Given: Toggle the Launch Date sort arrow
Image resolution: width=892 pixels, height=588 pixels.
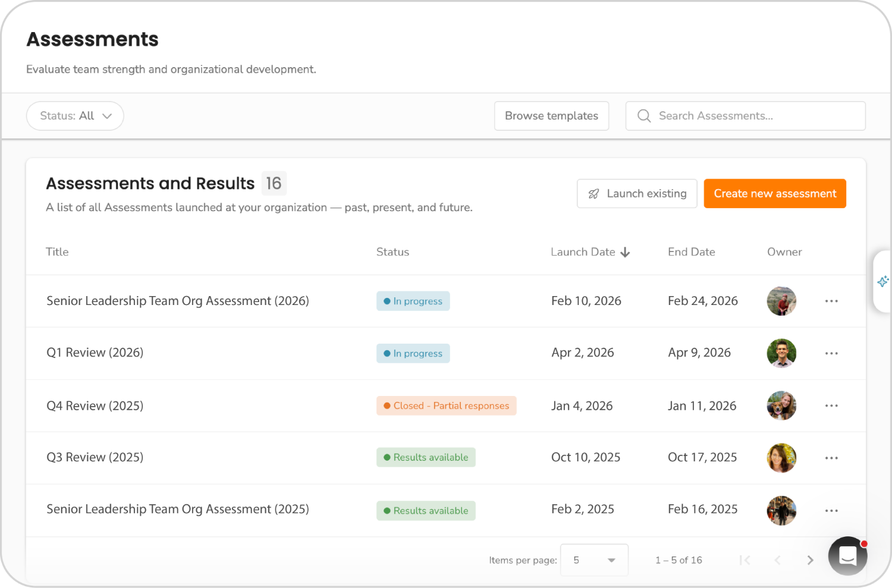Looking at the screenshot, I should (625, 252).
